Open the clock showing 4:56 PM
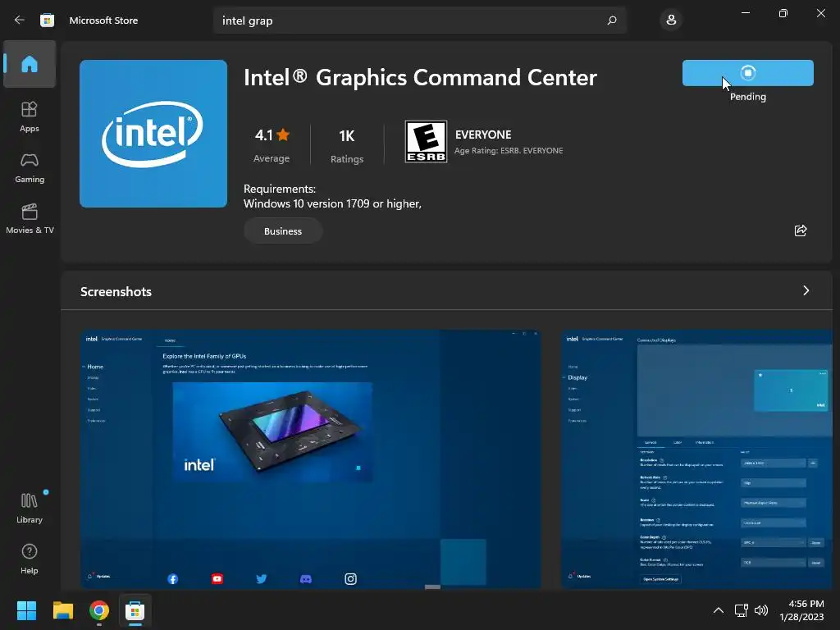Image resolution: width=840 pixels, height=630 pixels. 802,610
